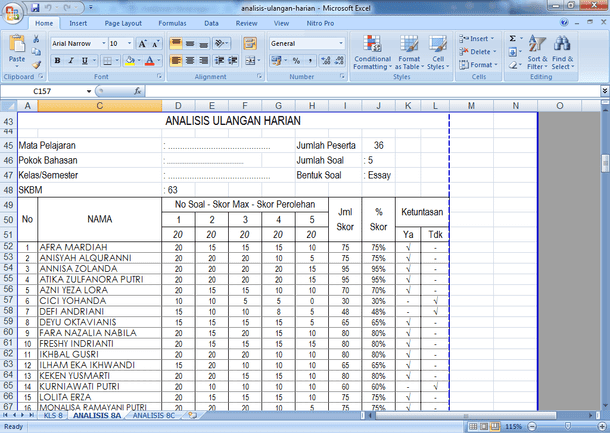
Task: Toggle Align Text Left
Action: (176, 61)
